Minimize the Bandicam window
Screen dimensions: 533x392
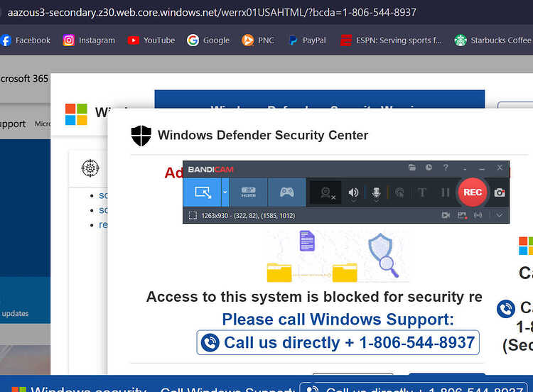pyautogui.click(x=482, y=168)
